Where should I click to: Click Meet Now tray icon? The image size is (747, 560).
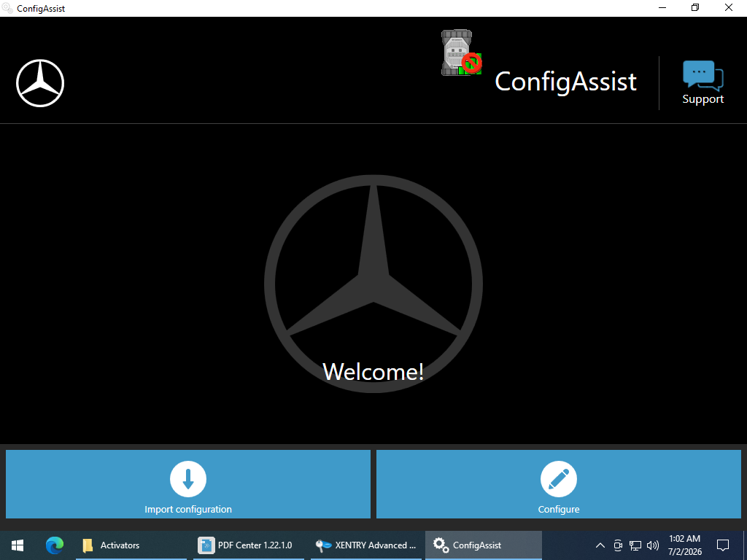pyautogui.click(x=618, y=545)
